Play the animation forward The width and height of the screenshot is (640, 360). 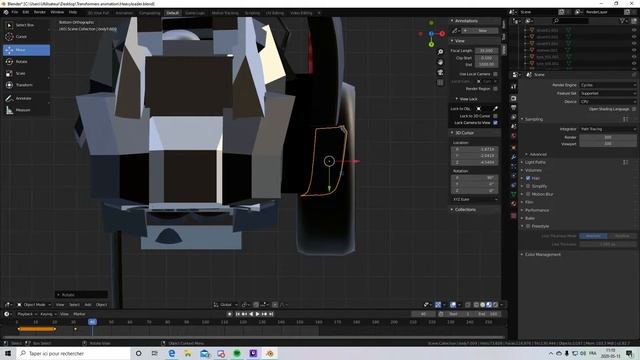coord(257,314)
